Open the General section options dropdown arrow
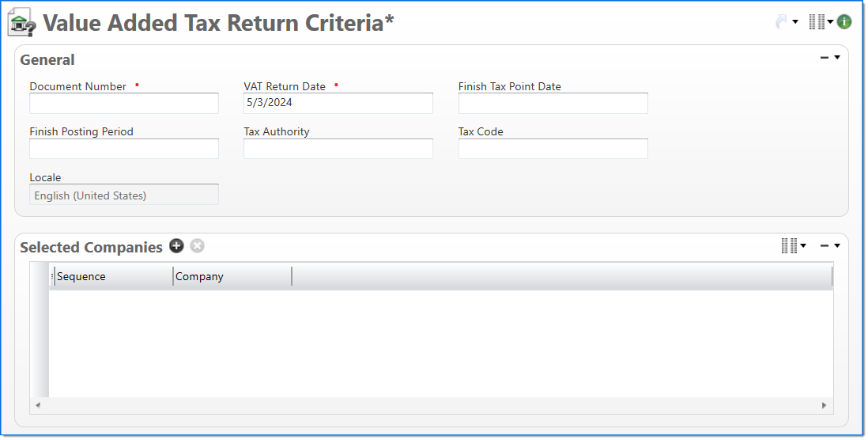Image resolution: width=868 pixels, height=440 pixels. 837,57
